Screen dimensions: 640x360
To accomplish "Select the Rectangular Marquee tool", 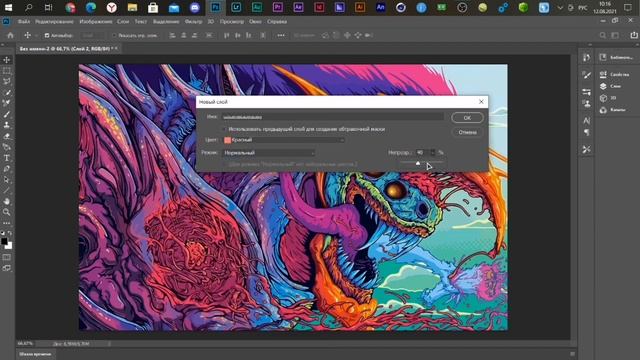I will 7,71.
